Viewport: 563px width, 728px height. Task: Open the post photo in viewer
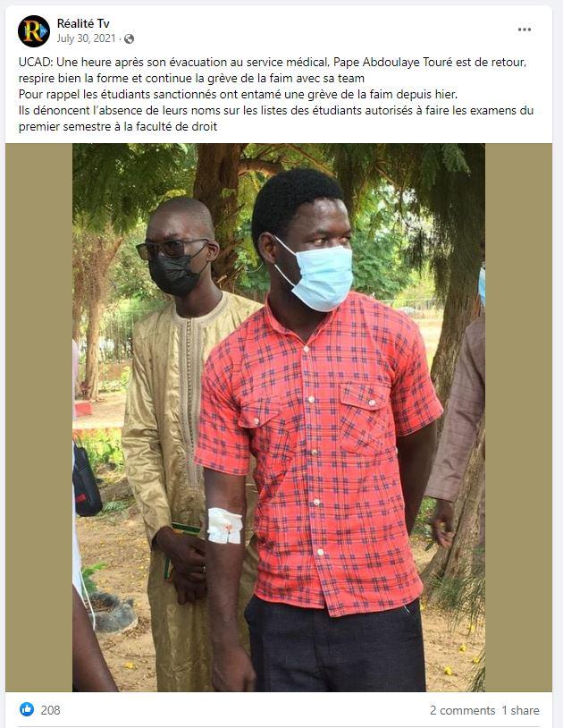click(279, 418)
